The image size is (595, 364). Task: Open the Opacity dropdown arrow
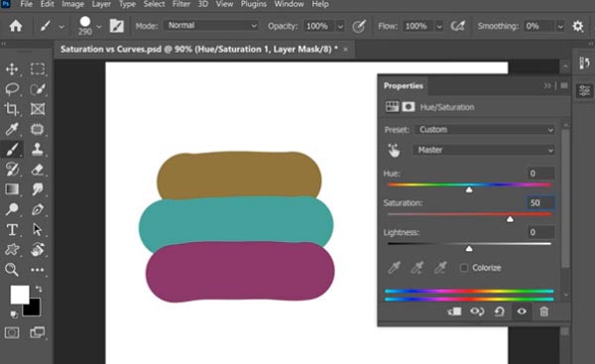[x=340, y=26]
